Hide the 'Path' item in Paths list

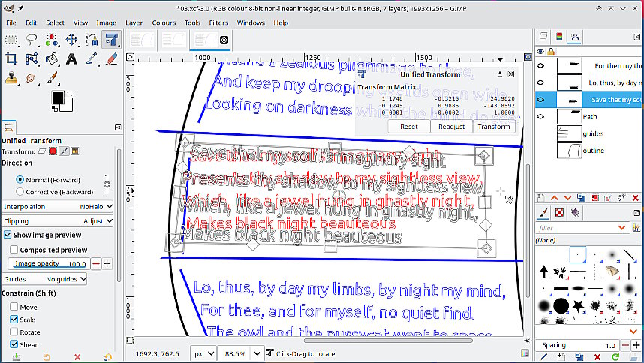click(540, 116)
